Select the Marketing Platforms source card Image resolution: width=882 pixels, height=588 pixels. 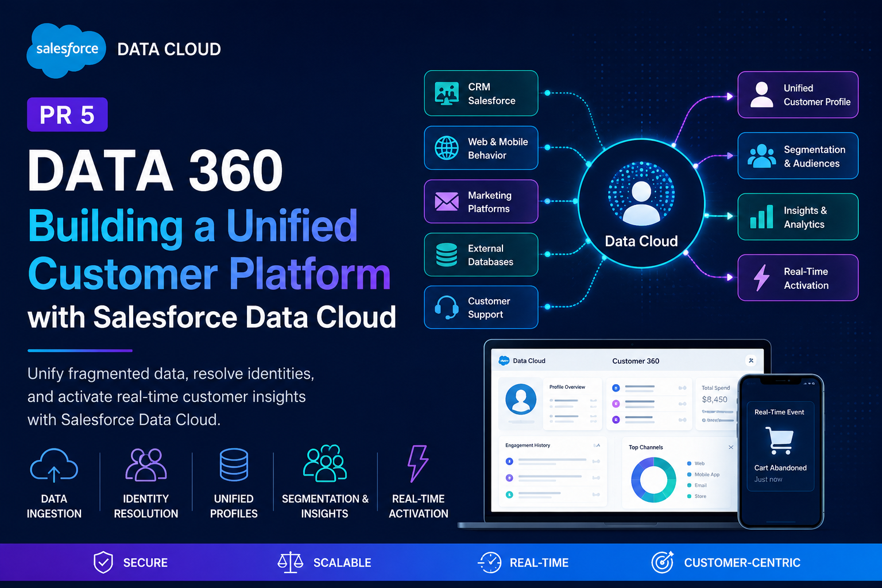pos(481,202)
